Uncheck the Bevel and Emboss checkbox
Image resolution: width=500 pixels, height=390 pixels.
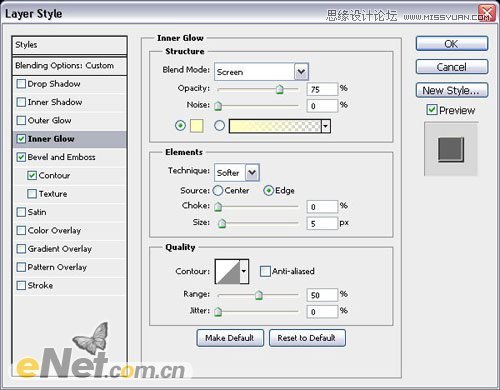21,157
